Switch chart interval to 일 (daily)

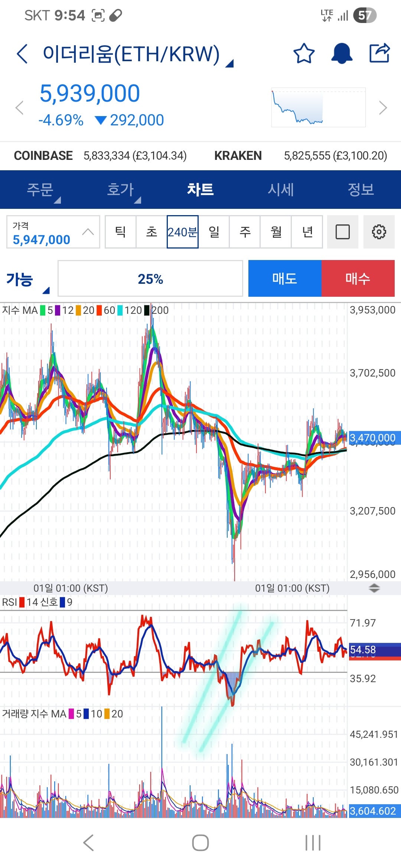tap(214, 232)
